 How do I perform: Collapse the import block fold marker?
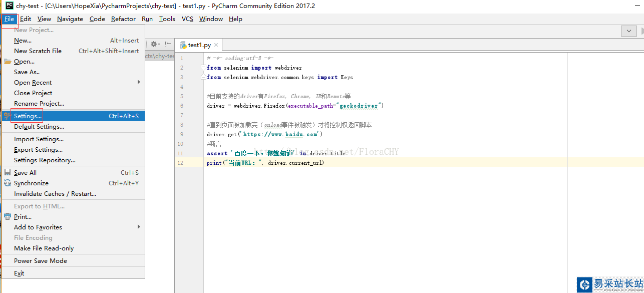[x=203, y=68]
